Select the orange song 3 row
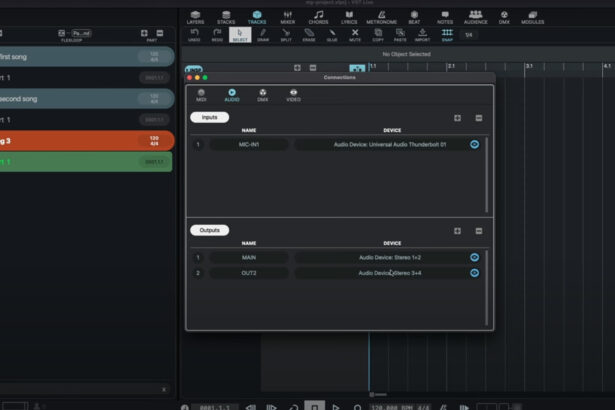 [x=86, y=140]
